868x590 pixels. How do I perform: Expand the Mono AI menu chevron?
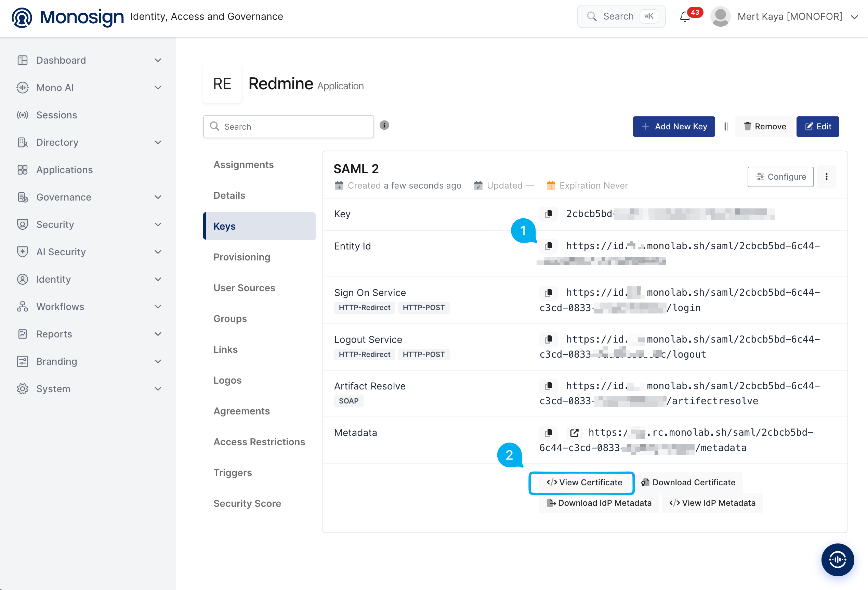pos(158,87)
